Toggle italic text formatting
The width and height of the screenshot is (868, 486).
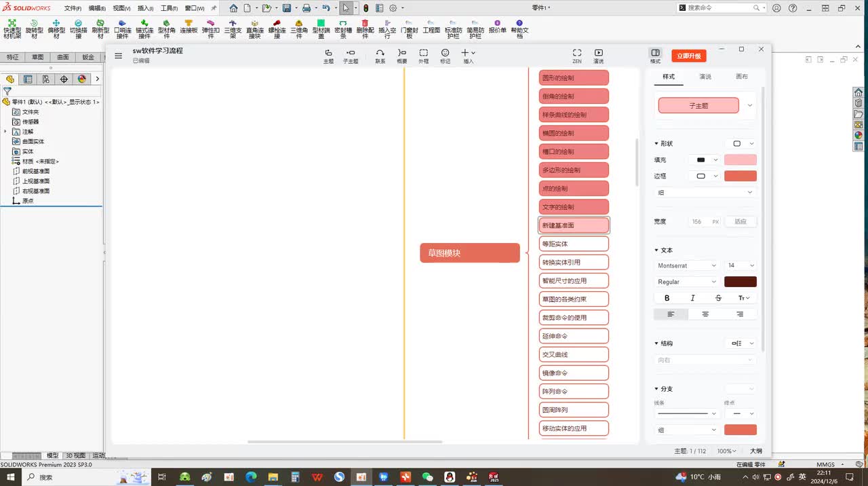[692, 298]
